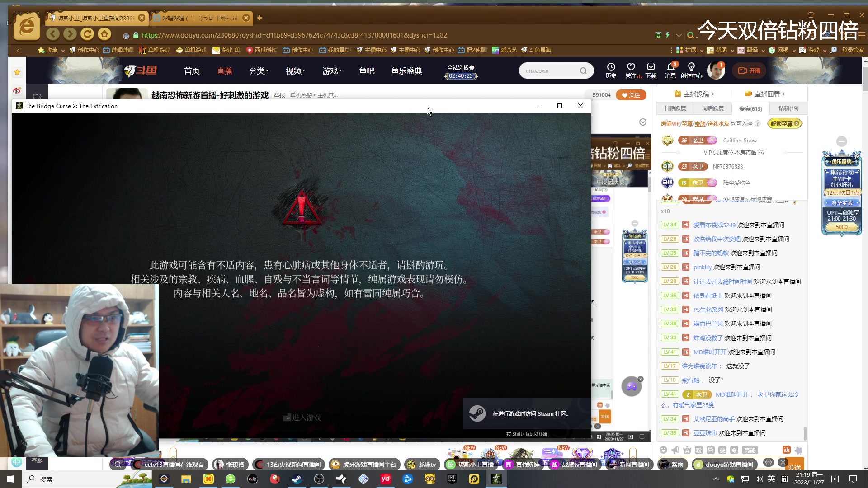Click the megaphone icon in chat toolbar

(x=675, y=450)
